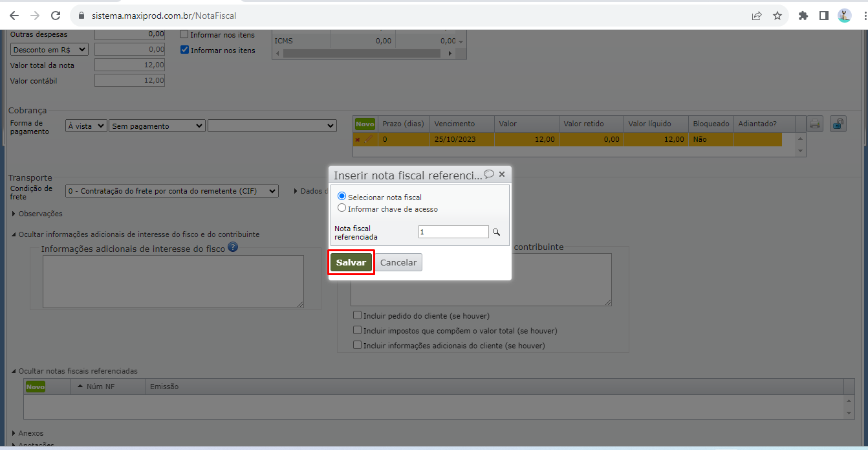
Task: Check the unchecked Informar nos itens checkbox
Action: pos(184,34)
